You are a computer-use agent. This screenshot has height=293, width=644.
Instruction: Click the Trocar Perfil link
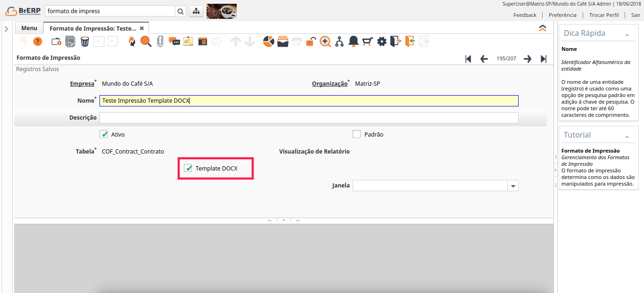604,15
